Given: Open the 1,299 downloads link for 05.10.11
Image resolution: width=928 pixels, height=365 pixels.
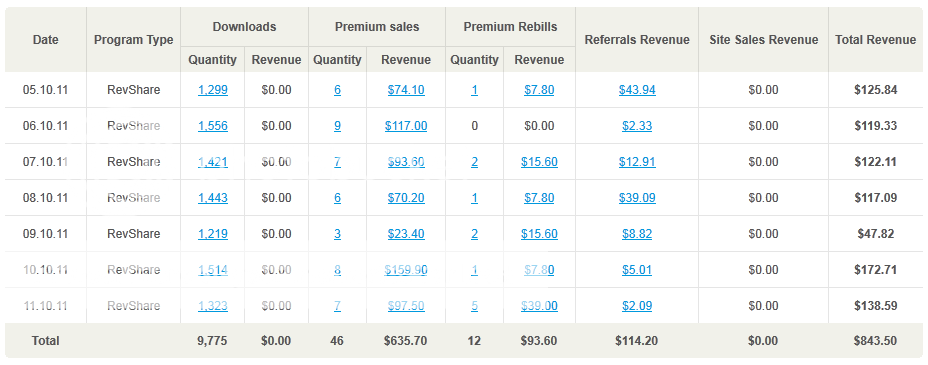Looking at the screenshot, I should click(212, 90).
